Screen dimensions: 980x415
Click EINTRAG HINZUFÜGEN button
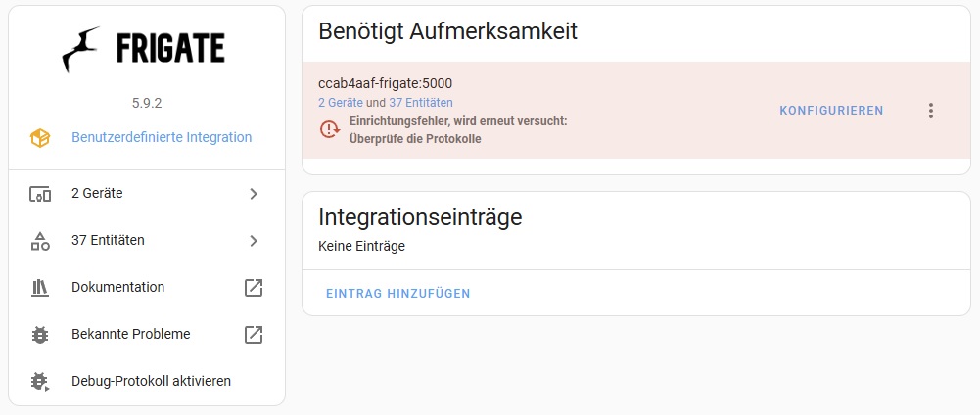click(x=397, y=293)
